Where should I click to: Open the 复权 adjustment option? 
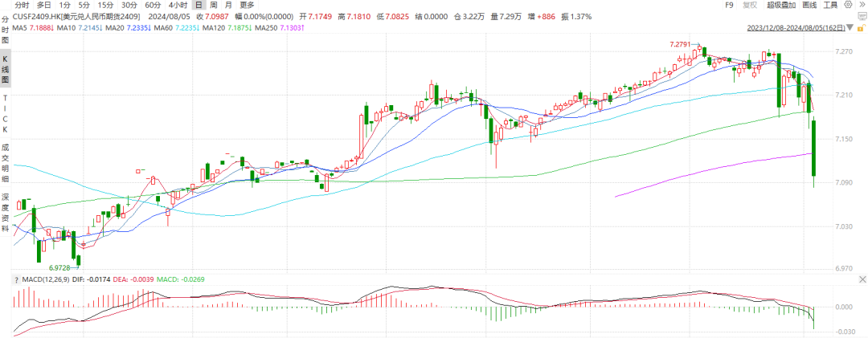pyautogui.click(x=748, y=5)
